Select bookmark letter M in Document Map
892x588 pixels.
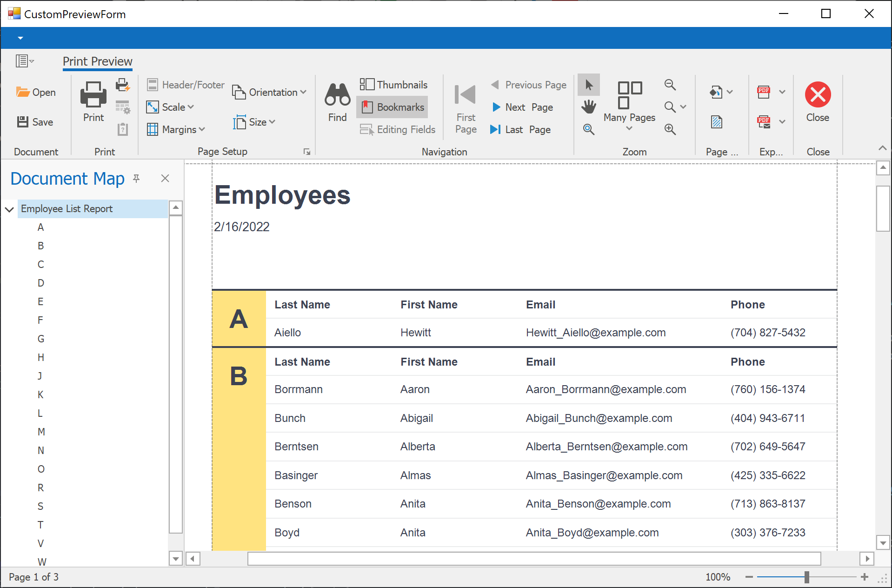[x=41, y=432]
